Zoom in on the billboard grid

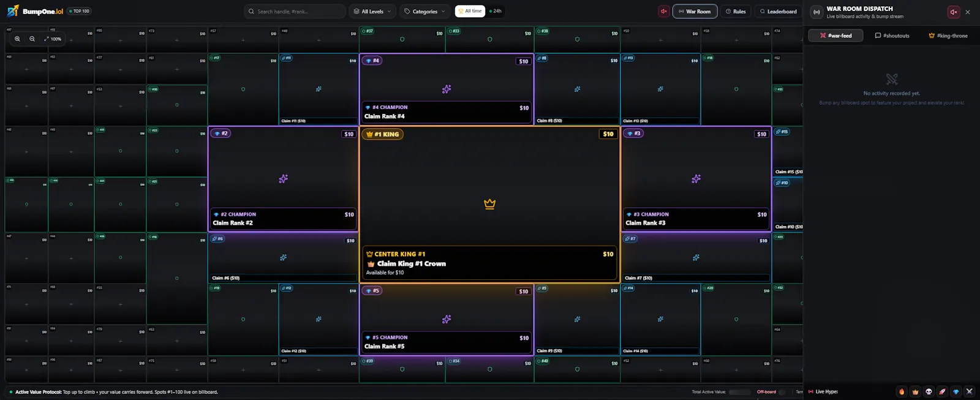(17, 39)
